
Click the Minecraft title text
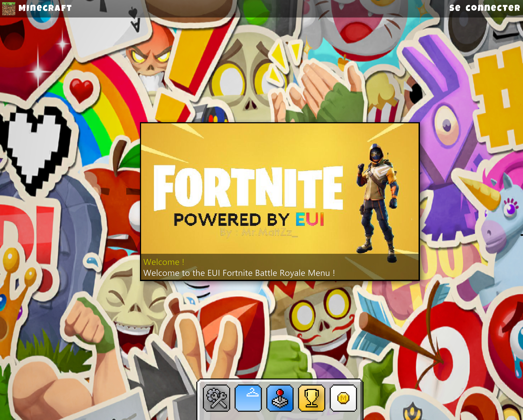(x=45, y=8)
